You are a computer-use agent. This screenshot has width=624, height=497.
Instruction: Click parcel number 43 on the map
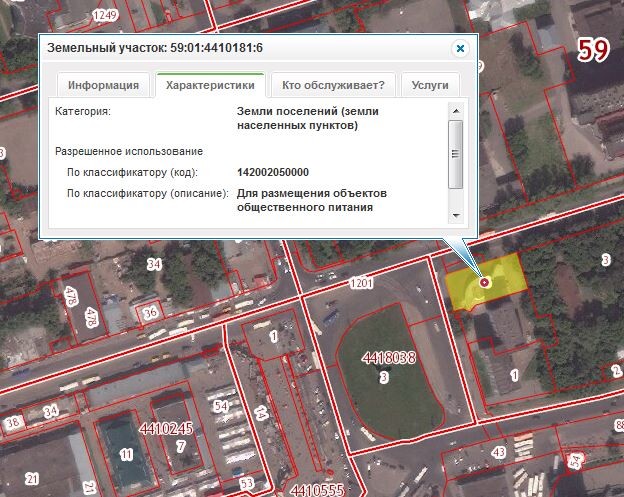pyautogui.click(x=499, y=452)
